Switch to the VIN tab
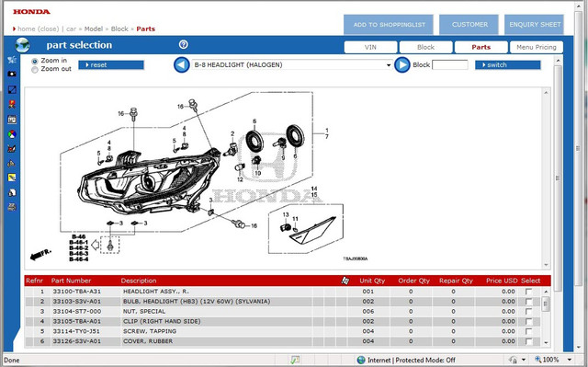The width and height of the screenshot is (588, 367). (x=370, y=47)
